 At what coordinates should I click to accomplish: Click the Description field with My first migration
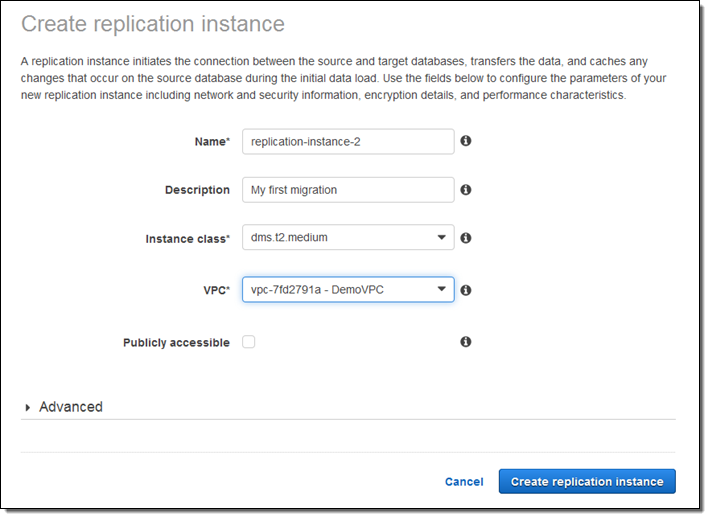347,189
